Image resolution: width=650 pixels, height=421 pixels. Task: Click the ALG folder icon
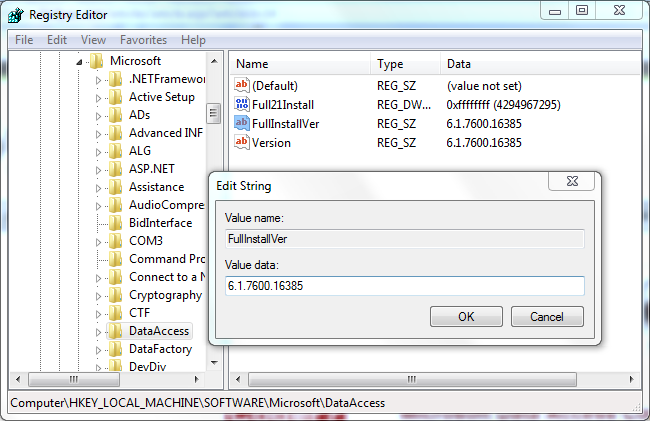[x=116, y=151]
